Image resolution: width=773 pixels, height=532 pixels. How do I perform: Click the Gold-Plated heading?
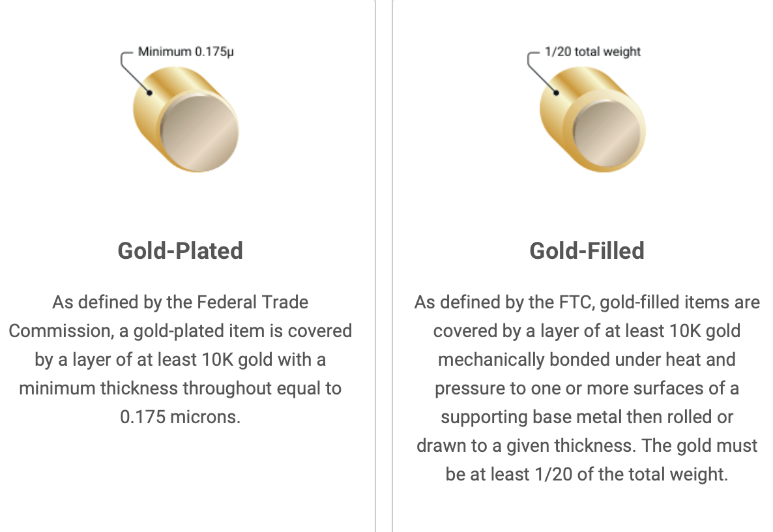coord(180,251)
